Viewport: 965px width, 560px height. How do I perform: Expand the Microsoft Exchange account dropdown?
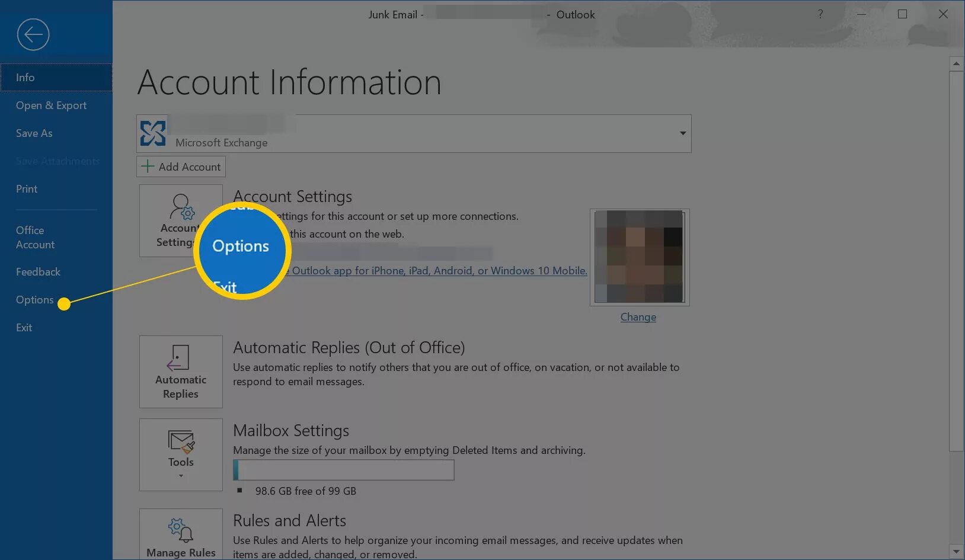pyautogui.click(x=683, y=133)
